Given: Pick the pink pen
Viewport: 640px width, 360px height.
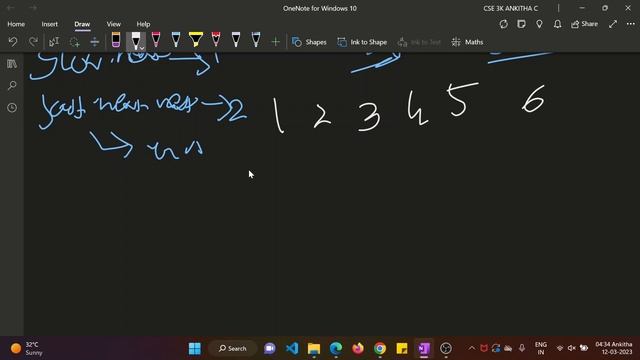Looking at the screenshot, I should pyautogui.click(x=156, y=40).
